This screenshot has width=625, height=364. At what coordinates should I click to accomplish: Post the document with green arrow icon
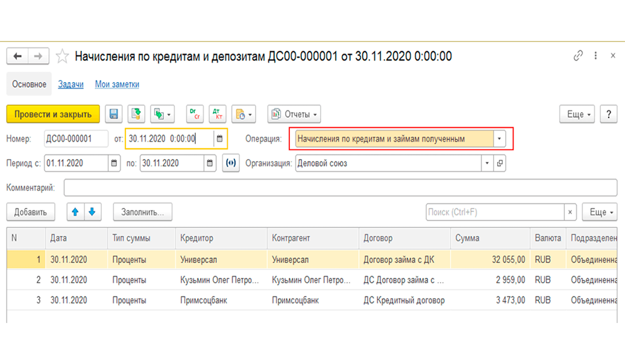[x=136, y=114]
